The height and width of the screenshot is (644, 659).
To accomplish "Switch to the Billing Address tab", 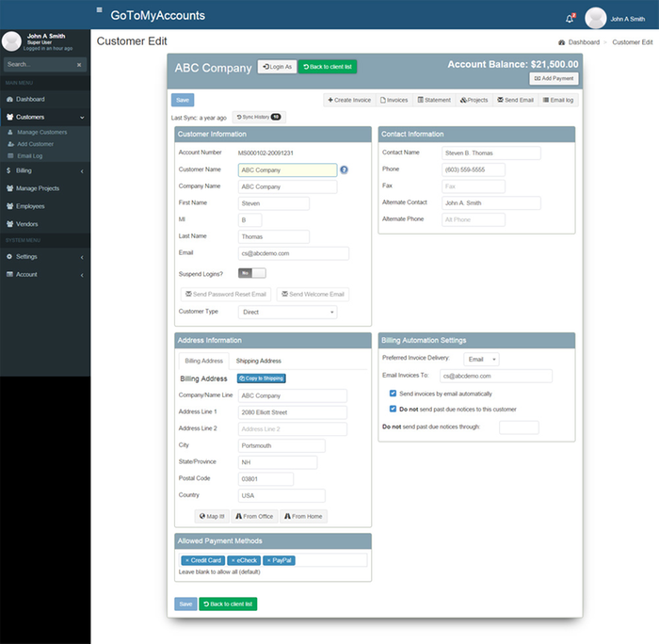I will [204, 362].
